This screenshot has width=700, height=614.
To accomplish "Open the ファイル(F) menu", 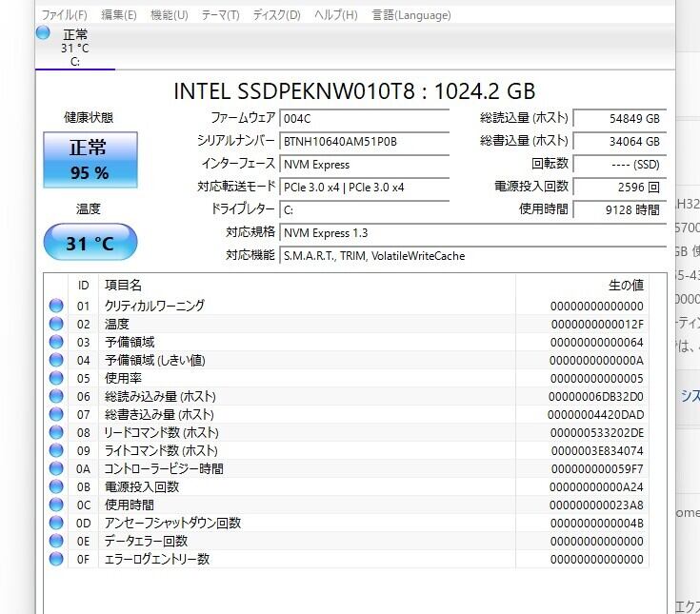I will [x=65, y=15].
